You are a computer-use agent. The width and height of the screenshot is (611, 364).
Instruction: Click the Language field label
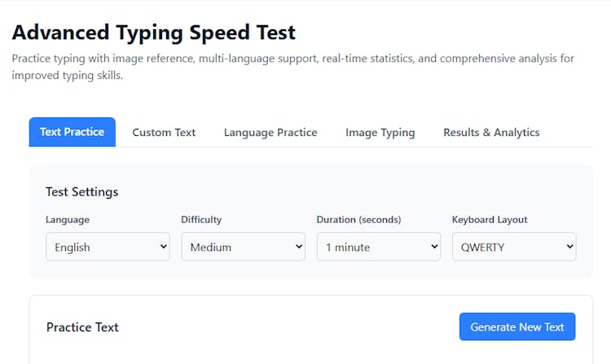coord(68,220)
